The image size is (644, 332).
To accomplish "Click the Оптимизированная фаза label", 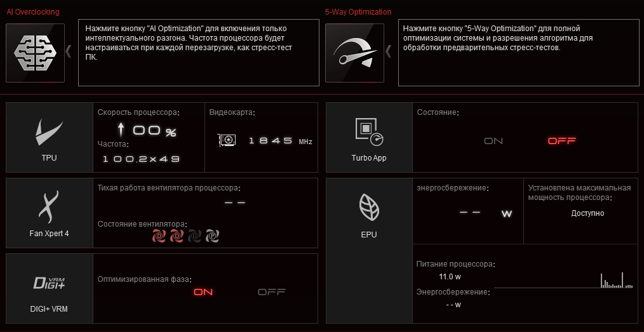I will pos(145,279).
